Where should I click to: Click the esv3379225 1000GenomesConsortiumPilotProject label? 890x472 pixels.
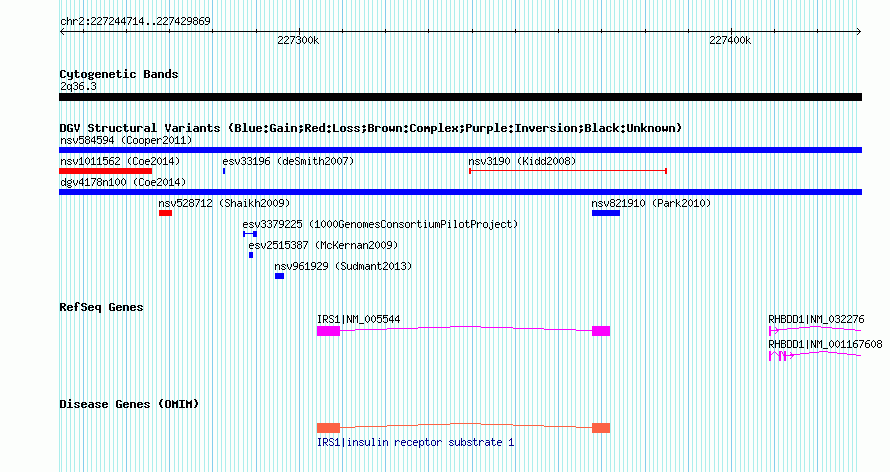(x=380, y=224)
